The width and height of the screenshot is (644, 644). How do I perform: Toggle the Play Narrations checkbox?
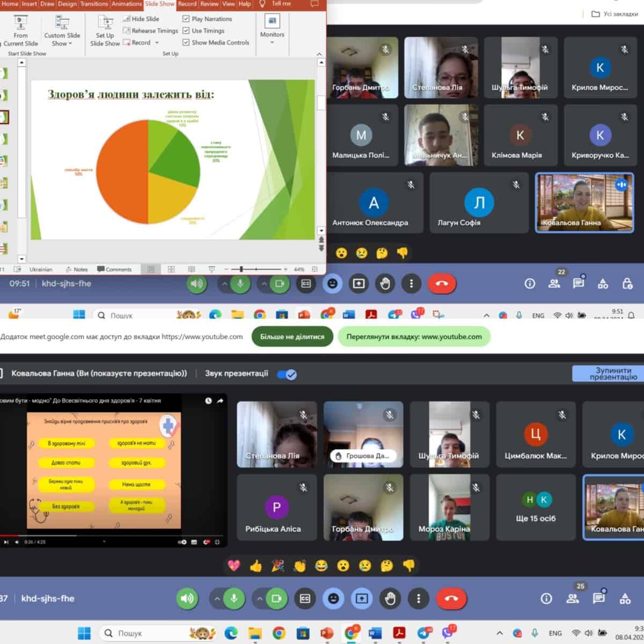point(186,19)
